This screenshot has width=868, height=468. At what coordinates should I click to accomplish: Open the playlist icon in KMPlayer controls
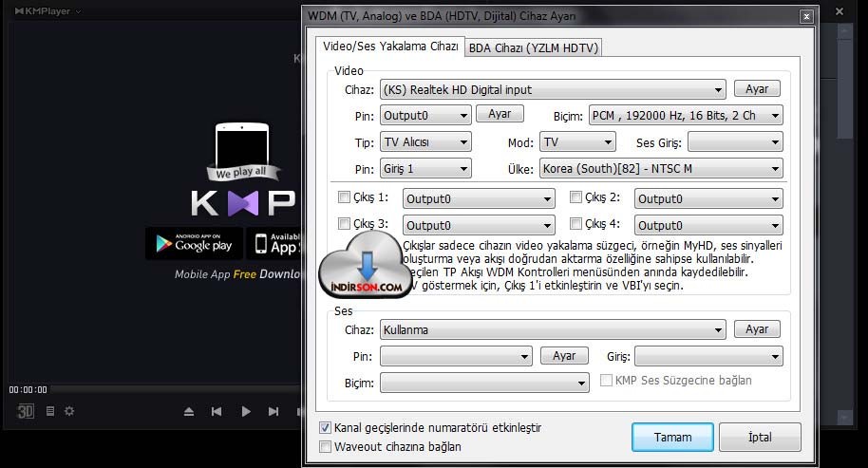(50, 411)
